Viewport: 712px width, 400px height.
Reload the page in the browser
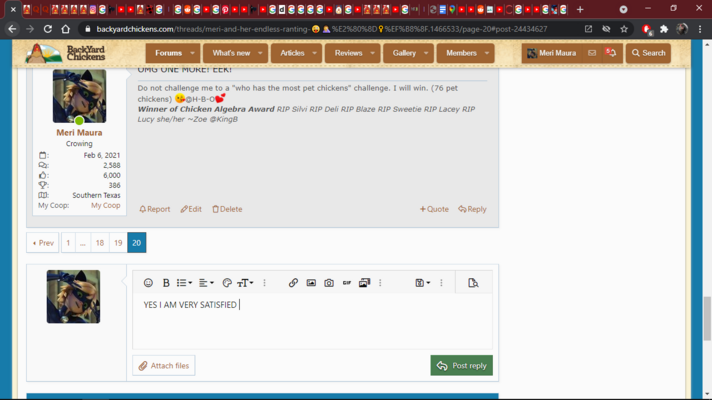point(48,29)
